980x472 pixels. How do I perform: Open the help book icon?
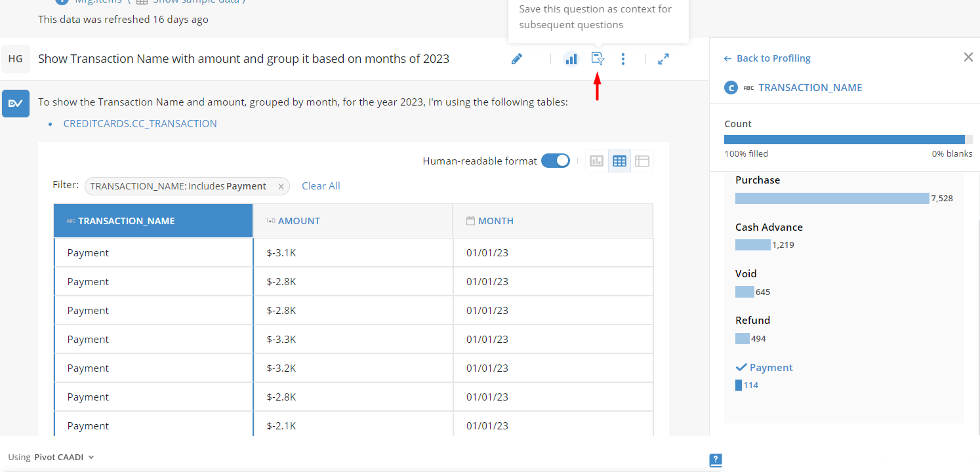[716, 461]
